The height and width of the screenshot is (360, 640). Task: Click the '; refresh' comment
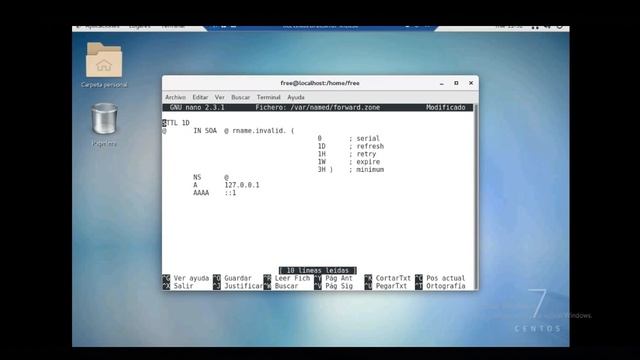tap(366, 146)
